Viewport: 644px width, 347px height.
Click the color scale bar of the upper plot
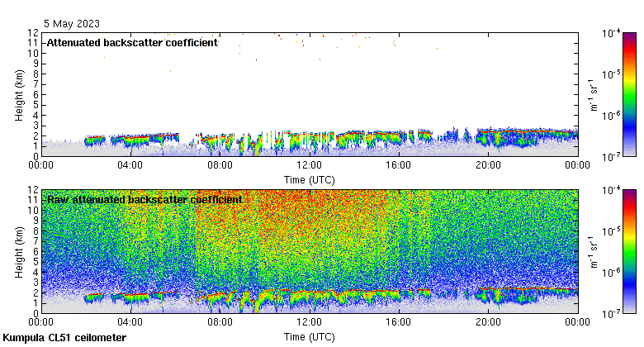tap(630, 94)
